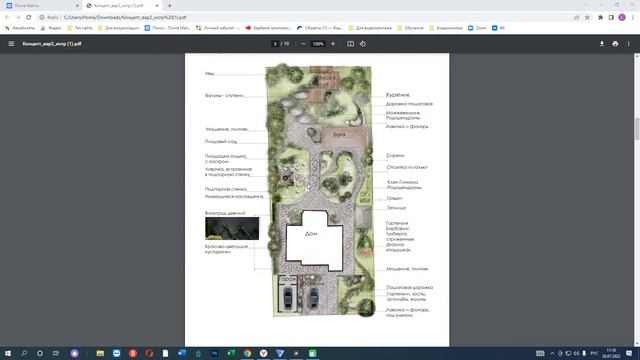The image size is (640, 360).
Task: Open PDF viewer more actions menu
Action: [x=629, y=44]
